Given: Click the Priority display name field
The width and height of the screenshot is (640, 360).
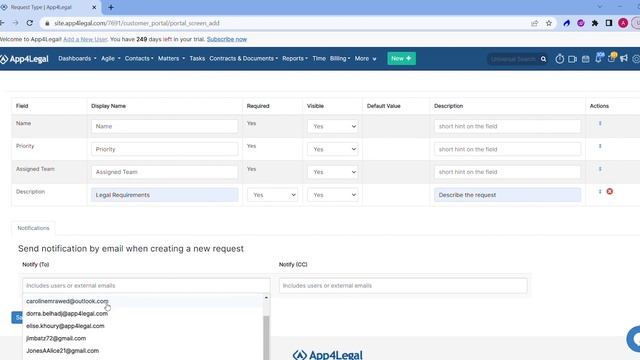Looking at the screenshot, I should click(164, 149).
